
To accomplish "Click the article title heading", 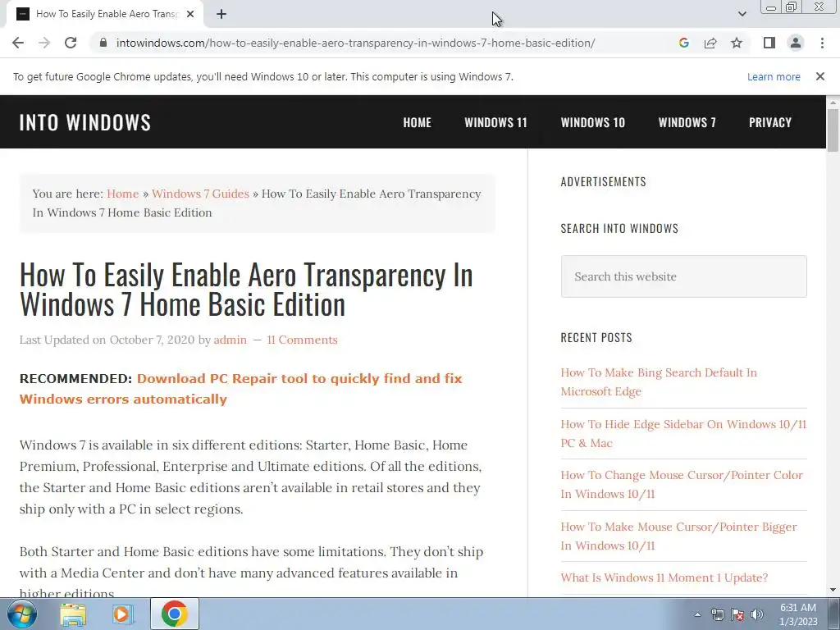I will (x=246, y=290).
